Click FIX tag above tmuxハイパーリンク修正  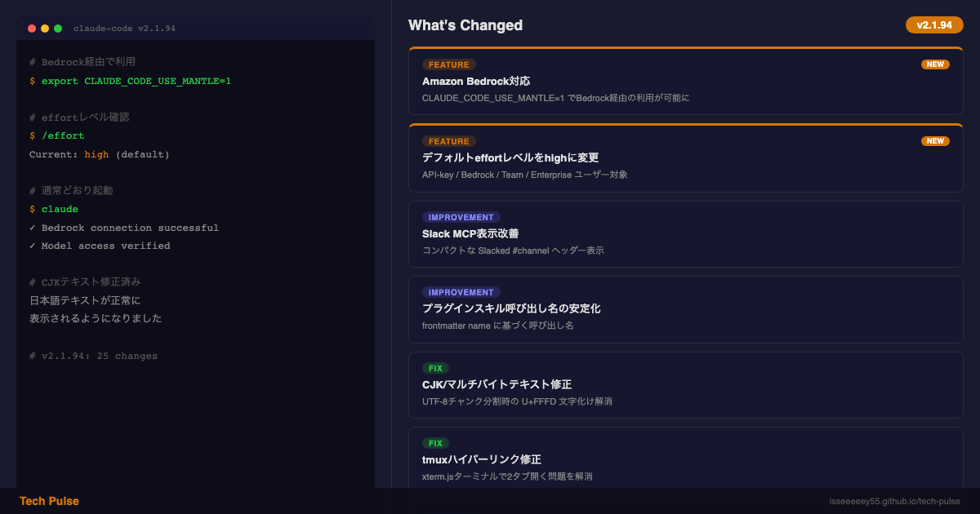click(435, 443)
